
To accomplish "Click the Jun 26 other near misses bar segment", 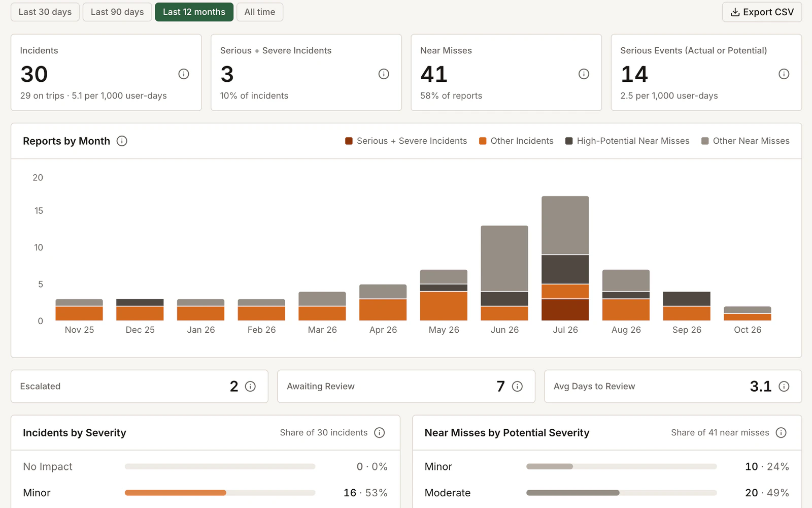I will [504, 258].
